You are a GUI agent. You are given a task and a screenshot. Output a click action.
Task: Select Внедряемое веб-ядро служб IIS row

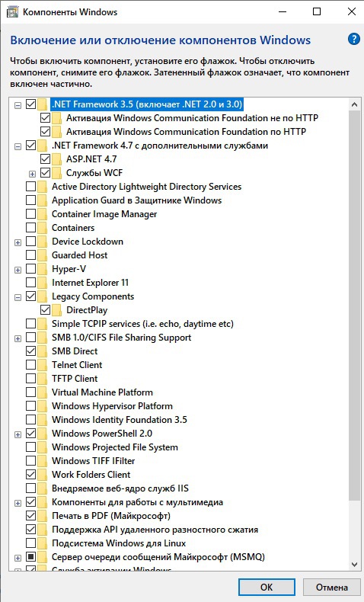tap(120, 488)
